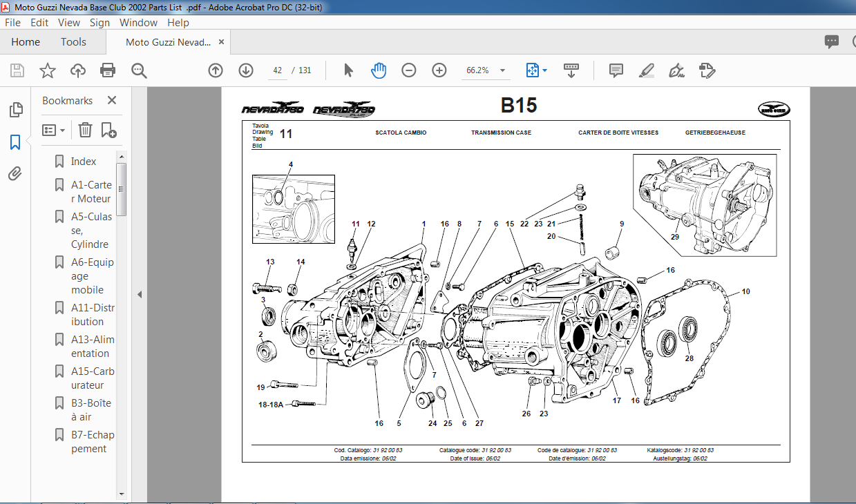The image size is (856, 504).
Task: Open find text magnifier icon
Action: point(140,70)
